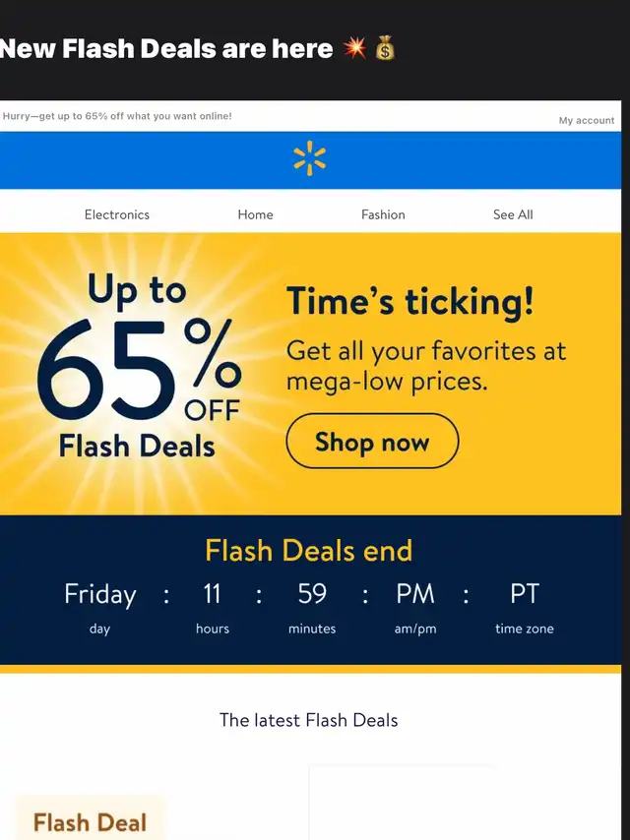Click the 59 minutes countdown value
The image size is (630, 840).
[x=312, y=593]
